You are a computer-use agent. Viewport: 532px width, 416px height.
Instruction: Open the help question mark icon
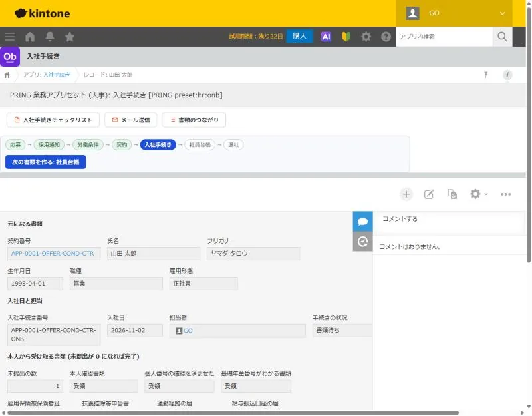tap(386, 37)
